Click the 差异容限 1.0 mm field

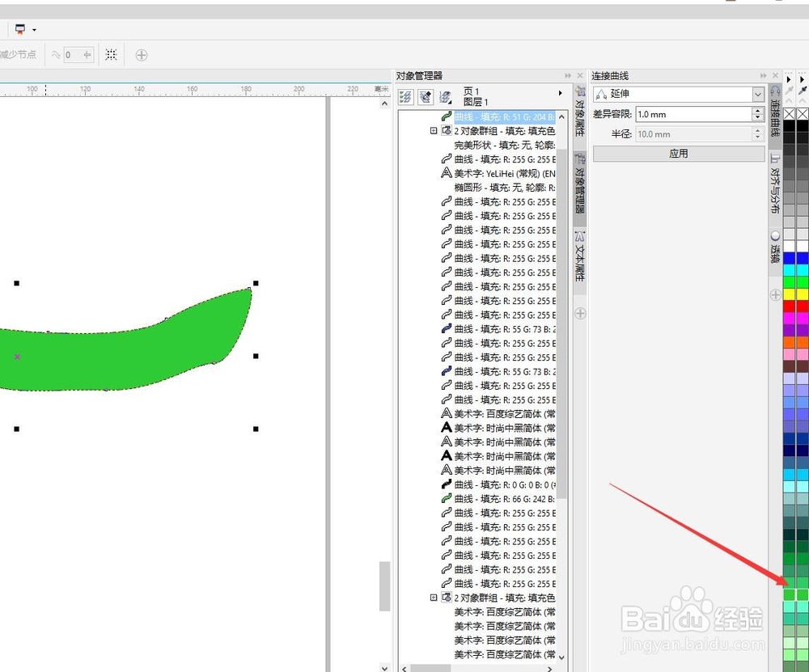[693, 115]
